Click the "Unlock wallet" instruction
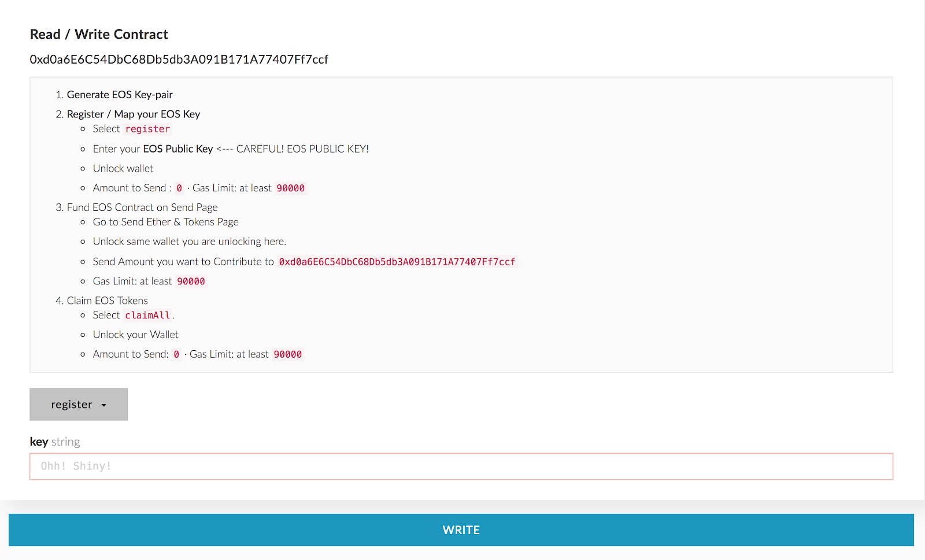 pyautogui.click(x=123, y=169)
